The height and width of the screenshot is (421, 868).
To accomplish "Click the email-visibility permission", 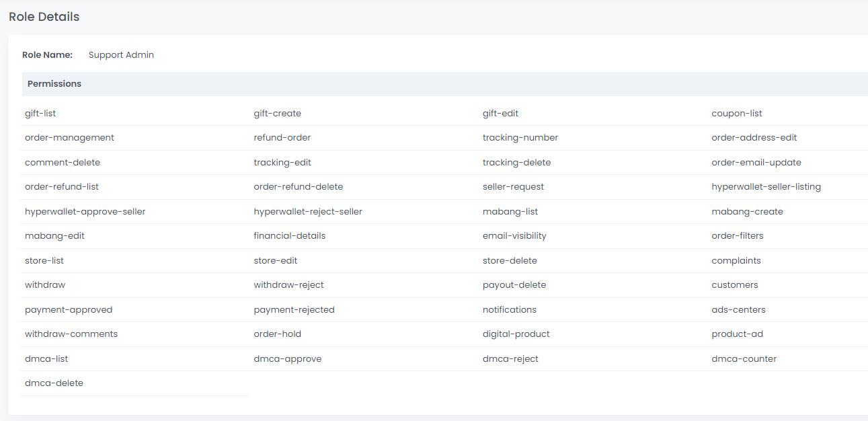I will [x=514, y=236].
